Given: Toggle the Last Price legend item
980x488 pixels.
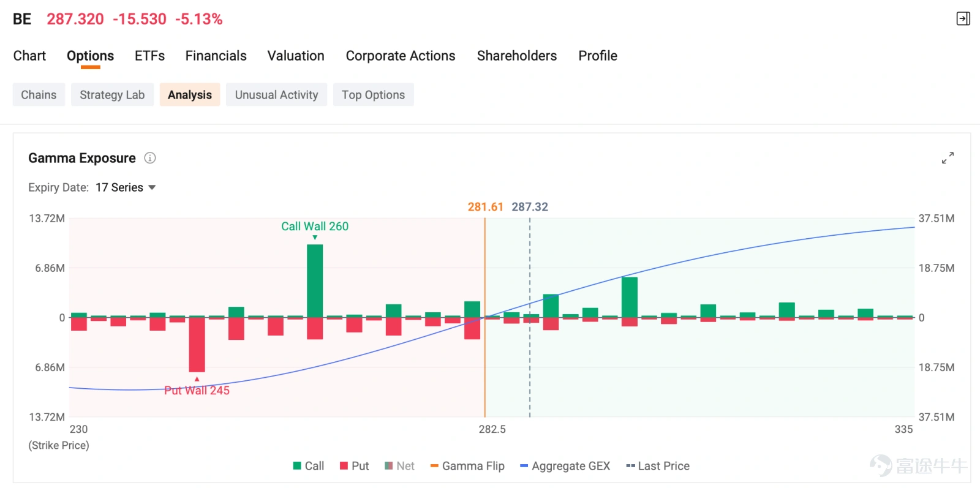Looking at the screenshot, I should click(x=658, y=466).
